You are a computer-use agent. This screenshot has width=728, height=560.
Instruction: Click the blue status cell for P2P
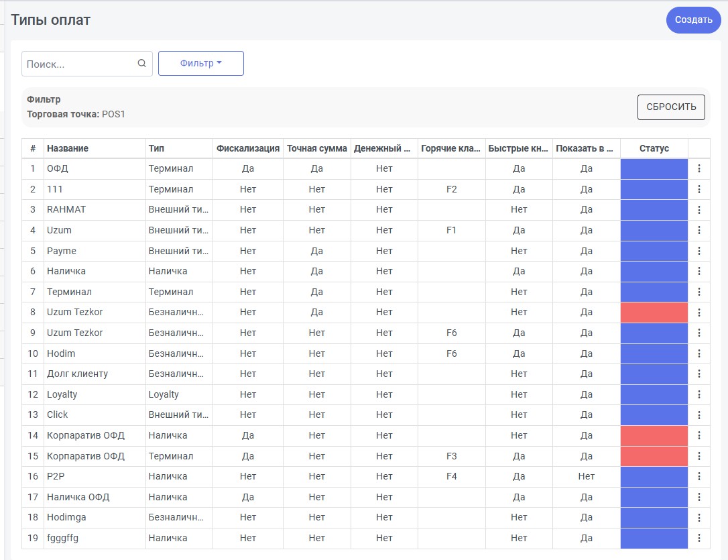click(654, 476)
